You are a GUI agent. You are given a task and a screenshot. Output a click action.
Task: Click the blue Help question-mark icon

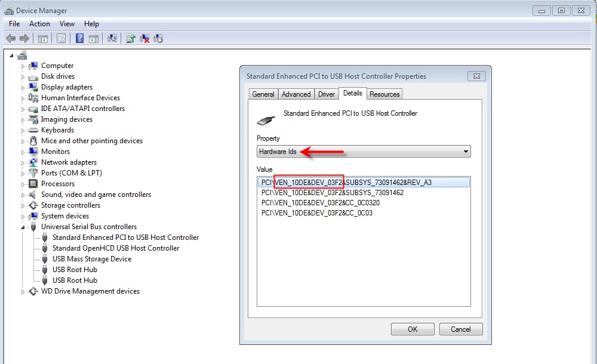[79, 38]
